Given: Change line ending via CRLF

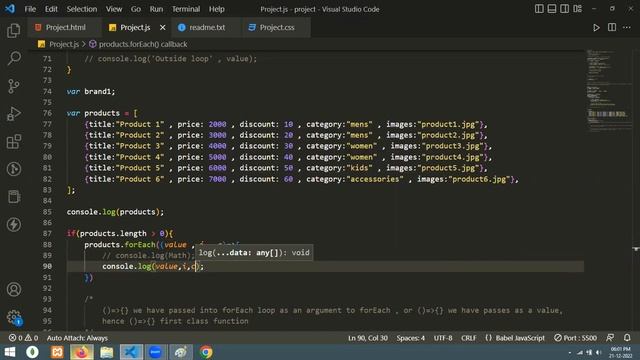Looking at the screenshot, I should pos(469,338).
